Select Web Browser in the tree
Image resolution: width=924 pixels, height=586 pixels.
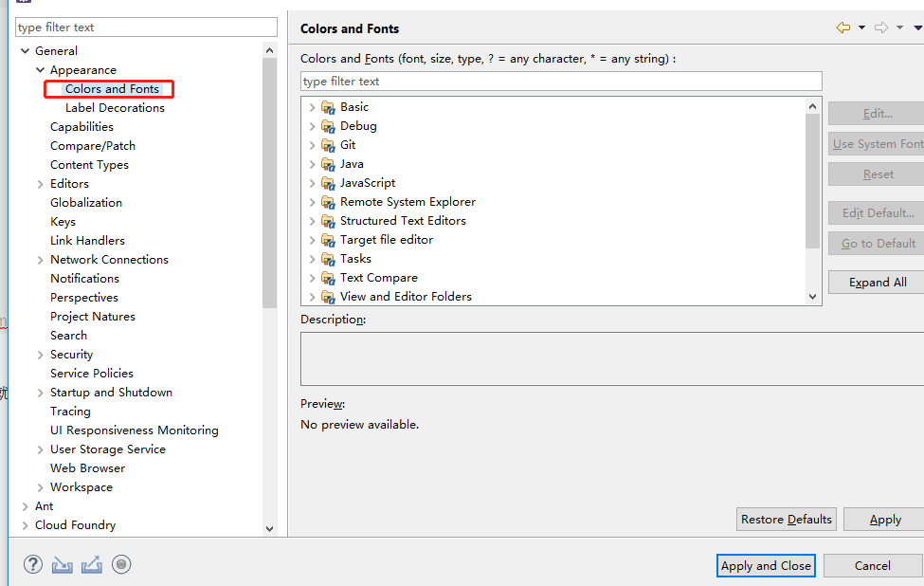click(88, 468)
